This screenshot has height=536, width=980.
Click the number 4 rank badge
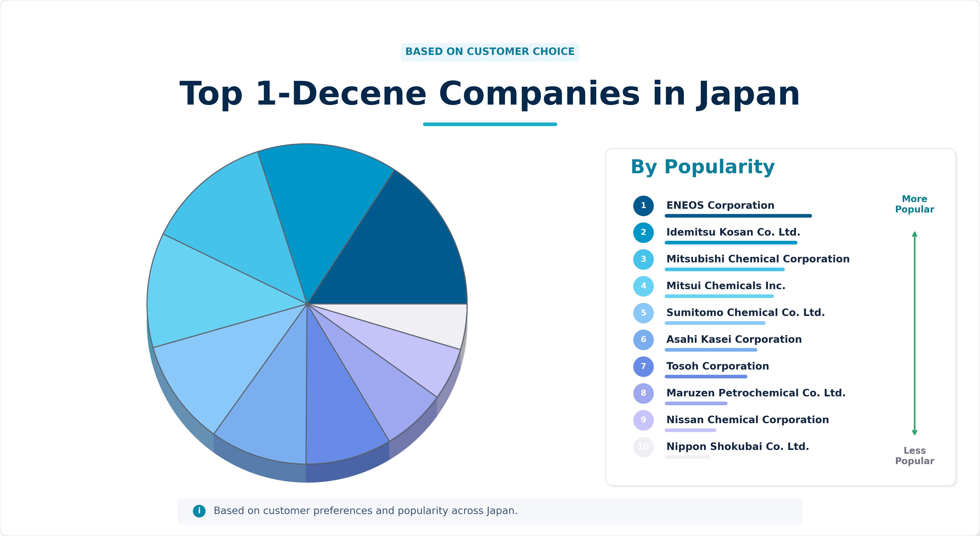point(643,286)
